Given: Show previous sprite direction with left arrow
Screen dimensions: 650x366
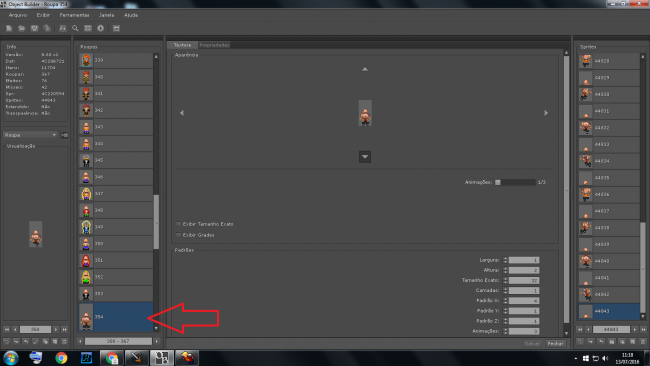Looking at the screenshot, I should point(182,113).
